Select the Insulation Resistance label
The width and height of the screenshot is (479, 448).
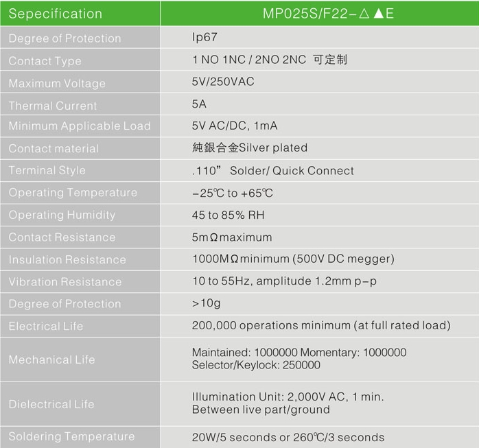(x=67, y=260)
